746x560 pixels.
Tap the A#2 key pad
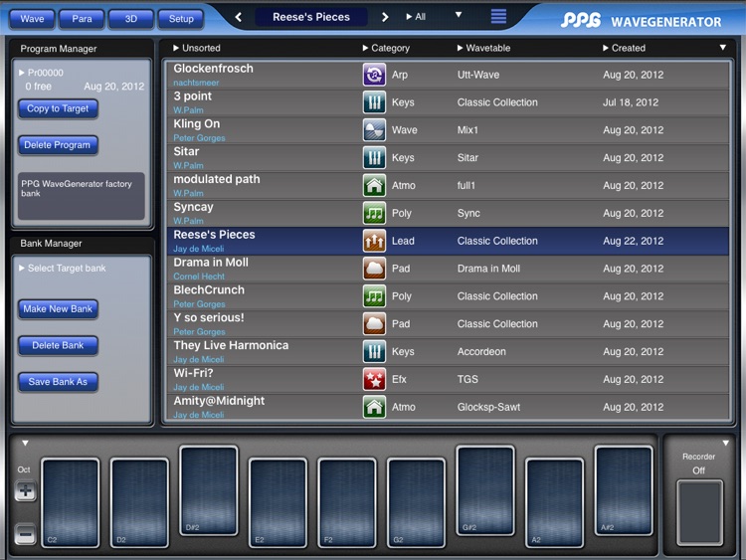point(624,490)
